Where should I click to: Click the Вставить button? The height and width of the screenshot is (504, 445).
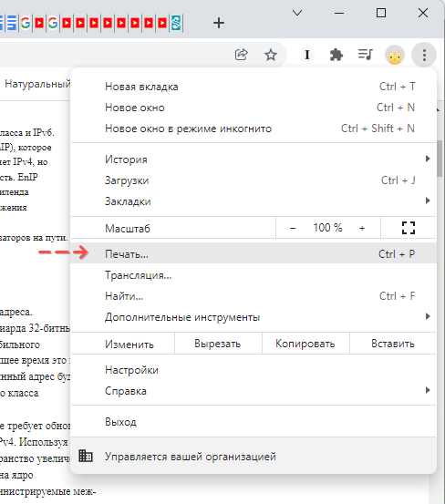393,344
